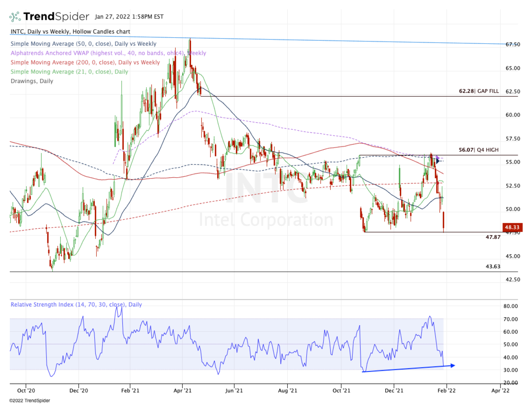Viewport: 532px width, 405px height.
Task: Select the Alphatrends Anchored VWAP legend entry
Action: click(x=108, y=53)
